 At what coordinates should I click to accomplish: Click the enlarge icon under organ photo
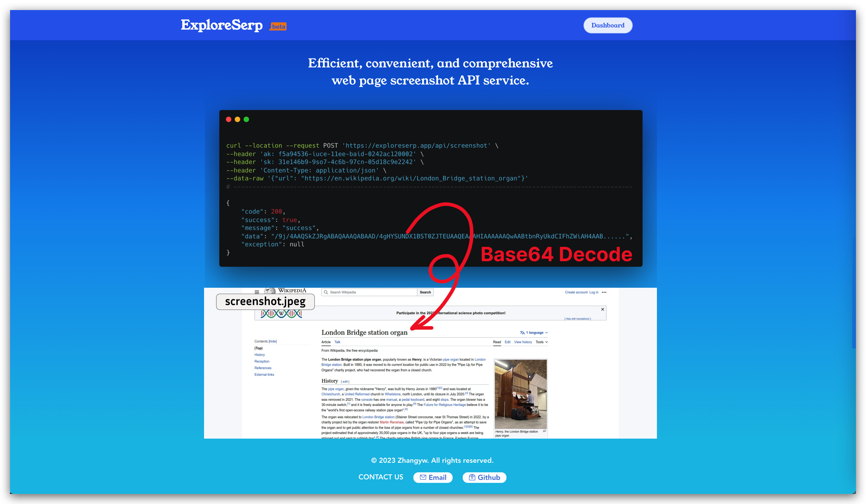click(544, 431)
